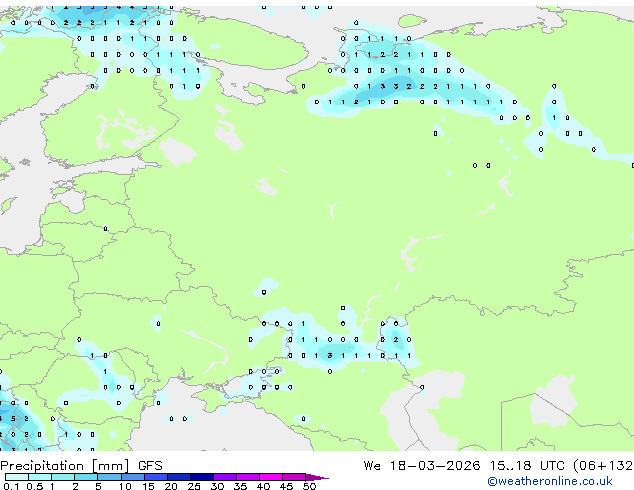634x490 pixels.
Task: Select the 0.1–0.5 mm legend color swatch
Action: point(17,477)
